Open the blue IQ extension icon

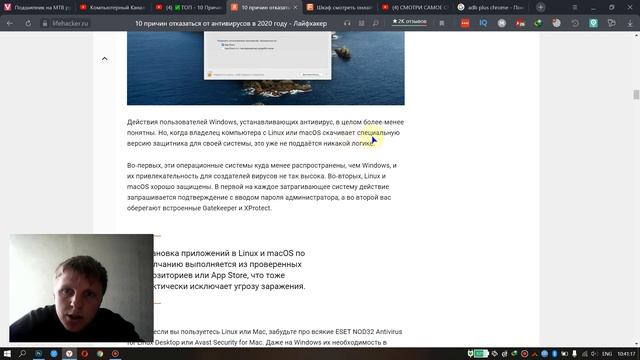483,24
